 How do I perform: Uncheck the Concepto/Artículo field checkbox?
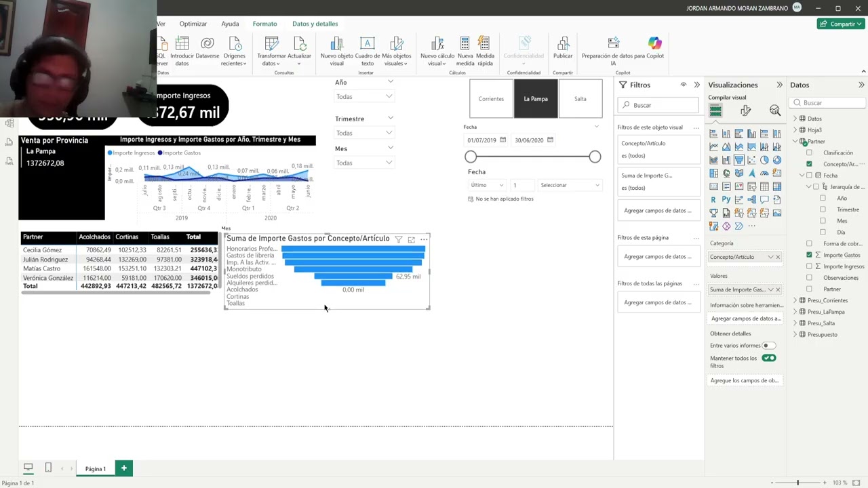point(809,164)
